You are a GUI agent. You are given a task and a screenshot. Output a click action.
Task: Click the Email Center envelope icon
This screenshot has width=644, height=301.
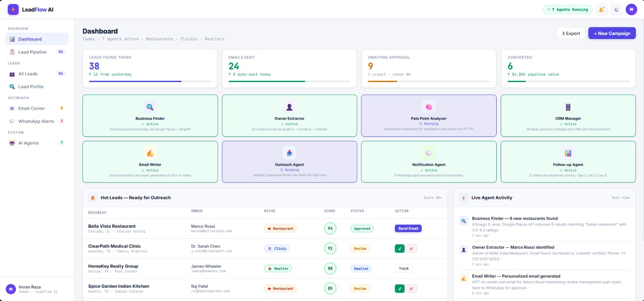(12, 108)
